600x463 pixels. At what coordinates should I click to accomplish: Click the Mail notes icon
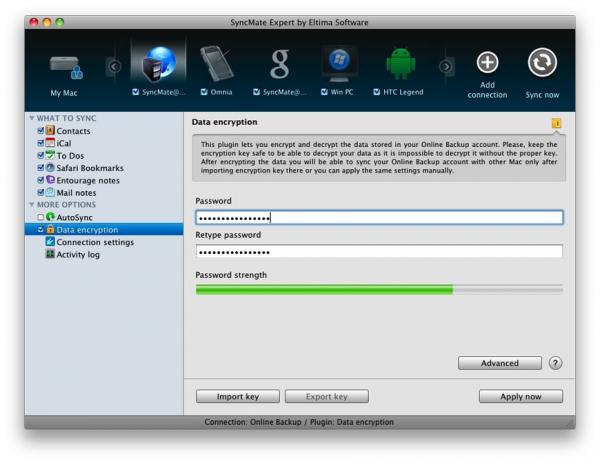click(50, 192)
